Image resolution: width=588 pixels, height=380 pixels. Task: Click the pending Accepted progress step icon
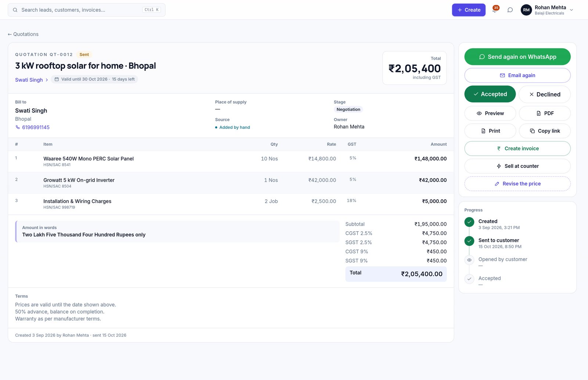pos(469,279)
